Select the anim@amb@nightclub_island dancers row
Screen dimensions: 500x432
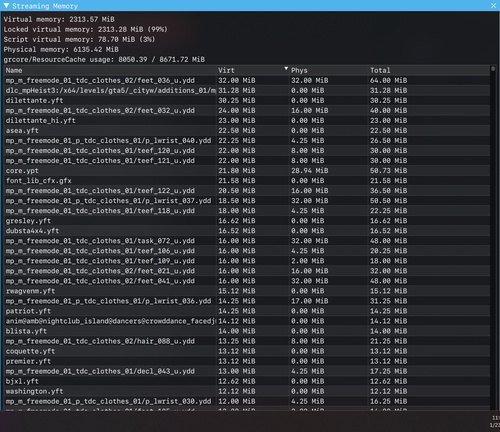(x=247, y=321)
